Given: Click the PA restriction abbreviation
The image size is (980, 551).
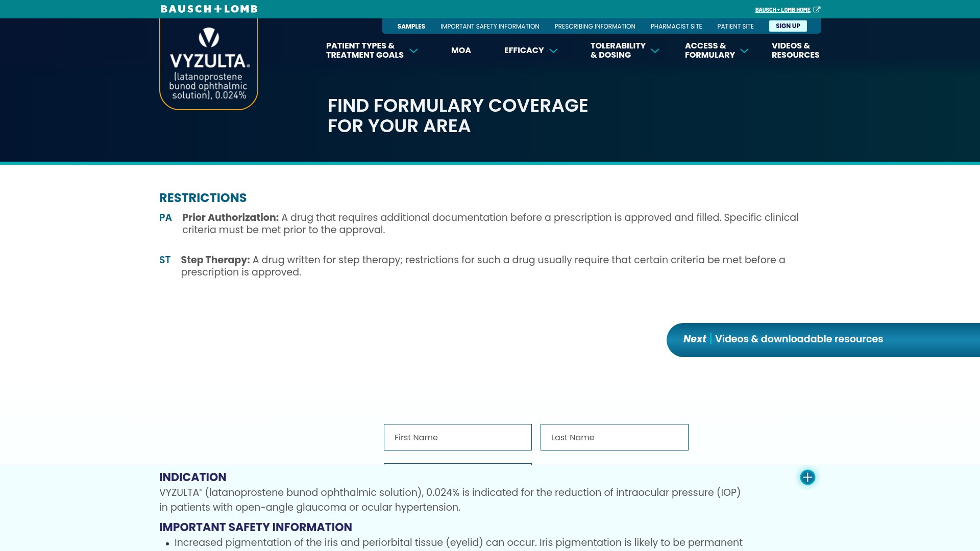Looking at the screenshot, I should pos(165,218).
